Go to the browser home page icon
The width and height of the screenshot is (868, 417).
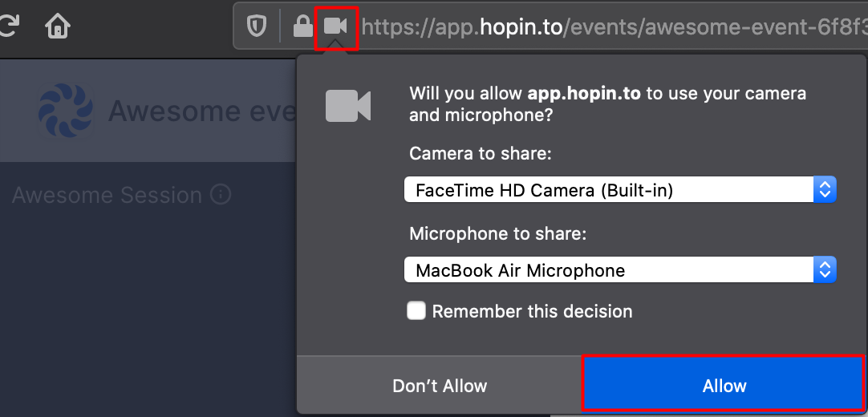58,26
